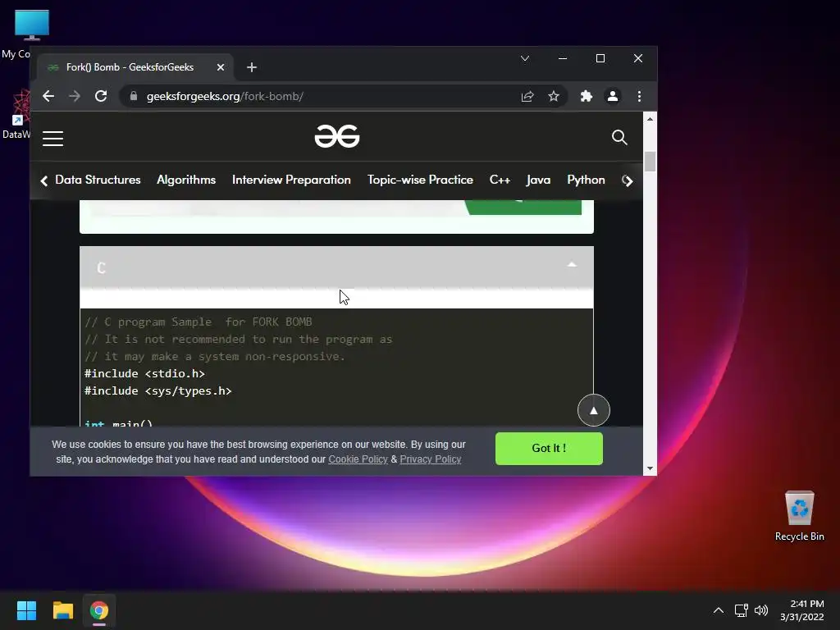
Task: Open the Cookie Policy link
Action: coord(358,459)
